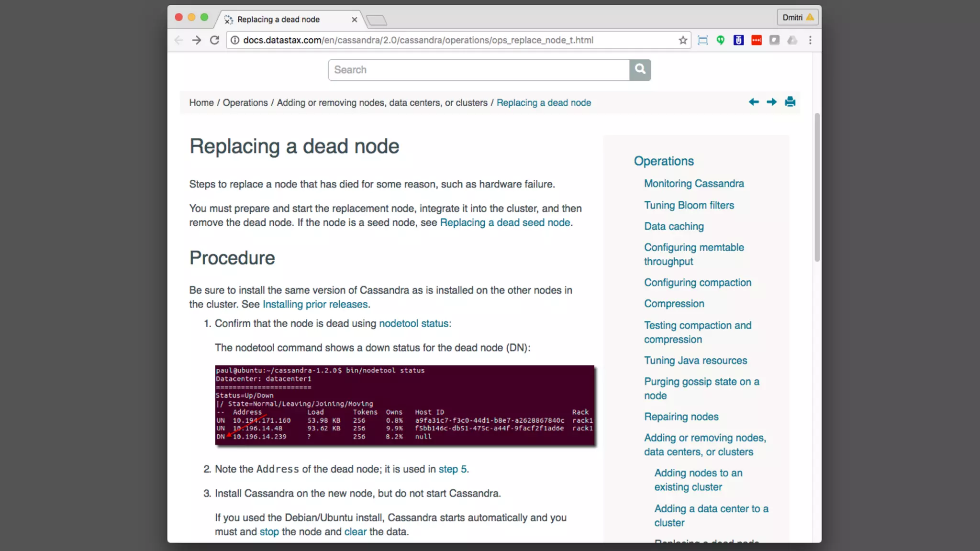Open the Dmitri profile menu
The image size is (980, 551).
[797, 17]
